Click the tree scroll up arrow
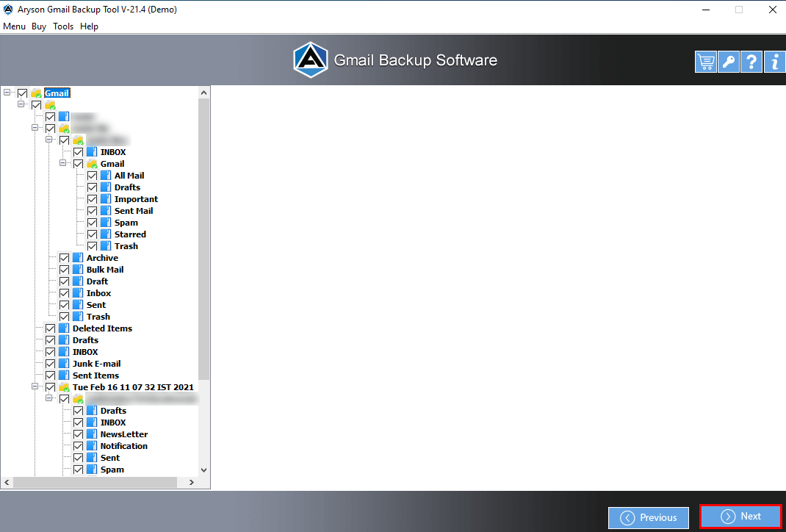Screen dimensions: 786x532 coord(203,93)
